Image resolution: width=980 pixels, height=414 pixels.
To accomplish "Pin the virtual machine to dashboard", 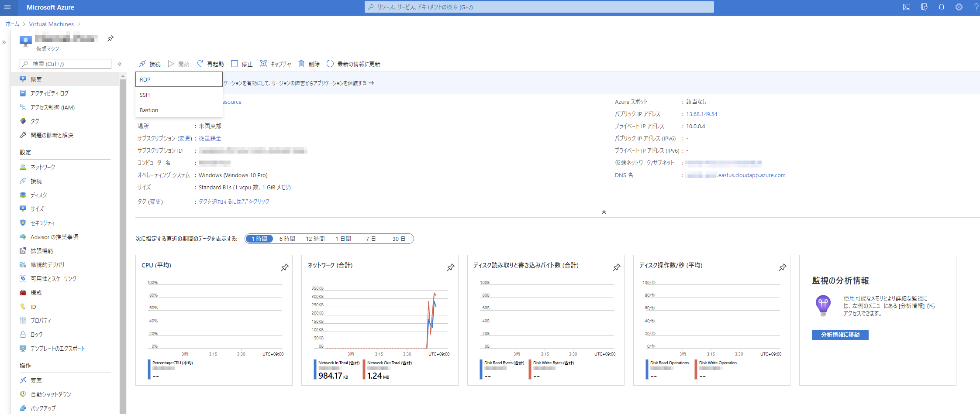I will coord(110,38).
